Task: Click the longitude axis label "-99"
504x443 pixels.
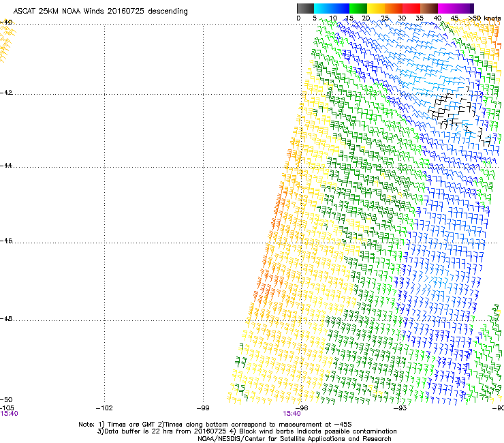Action: coord(203,408)
